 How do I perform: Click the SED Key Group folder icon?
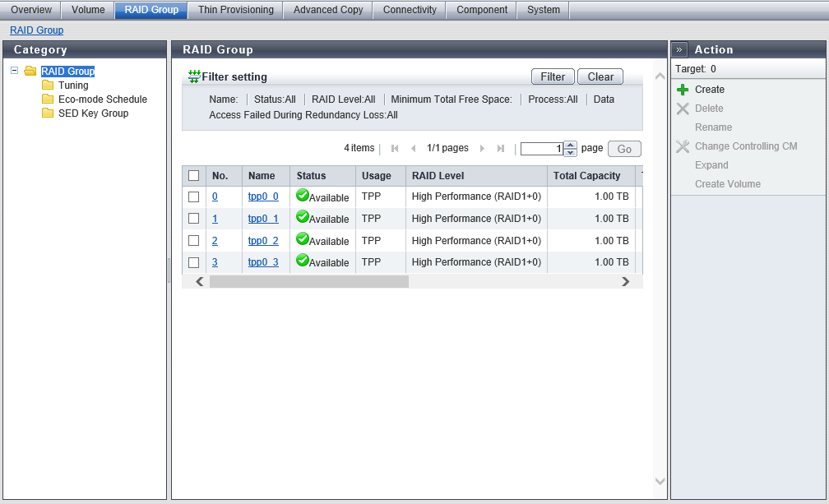(x=48, y=113)
